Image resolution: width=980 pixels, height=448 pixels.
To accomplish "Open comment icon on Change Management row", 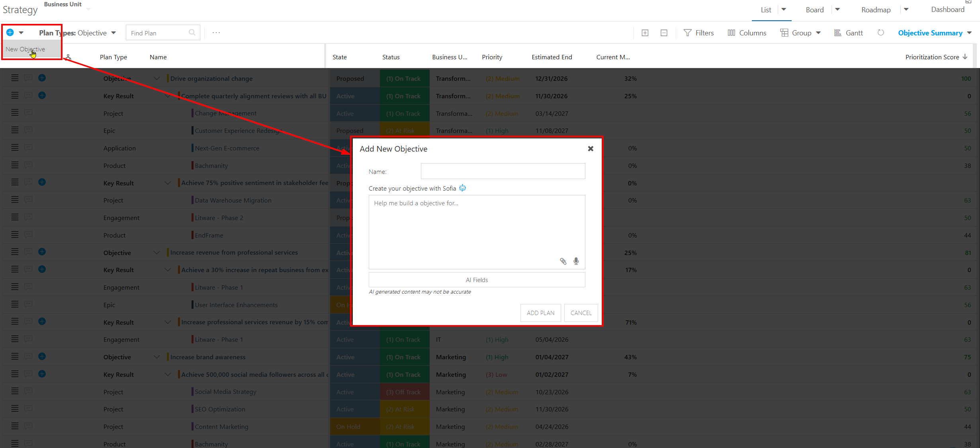I will 28,112.
